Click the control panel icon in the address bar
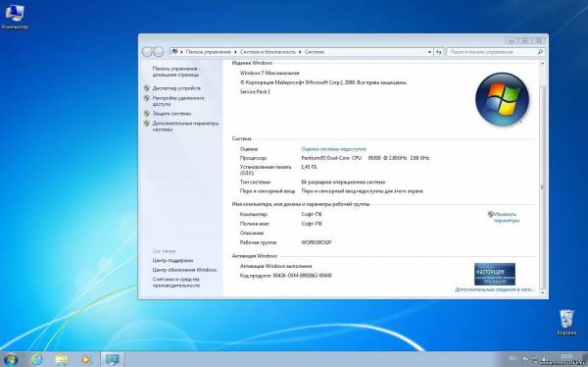 click(x=174, y=52)
